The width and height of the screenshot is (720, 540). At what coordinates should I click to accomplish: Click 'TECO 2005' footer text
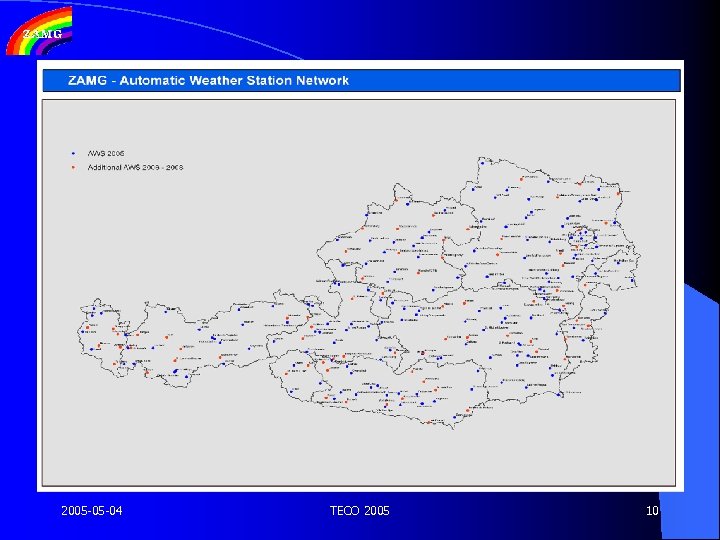360,511
